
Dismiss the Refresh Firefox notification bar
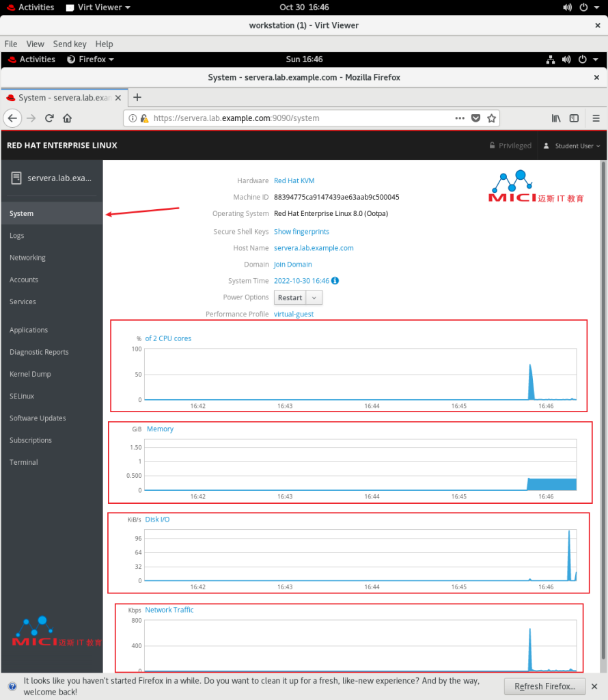point(594,686)
